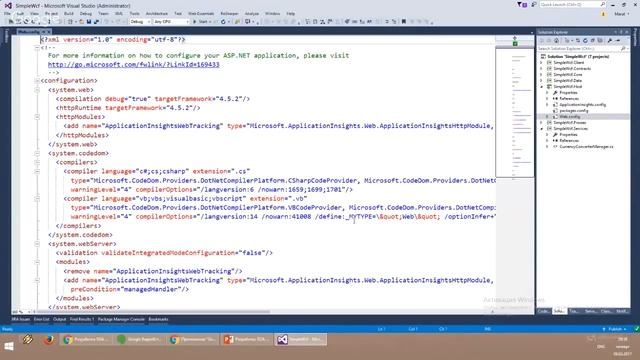
Task: Open Properties wrench icon in Solution Explorer
Action: [609, 40]
